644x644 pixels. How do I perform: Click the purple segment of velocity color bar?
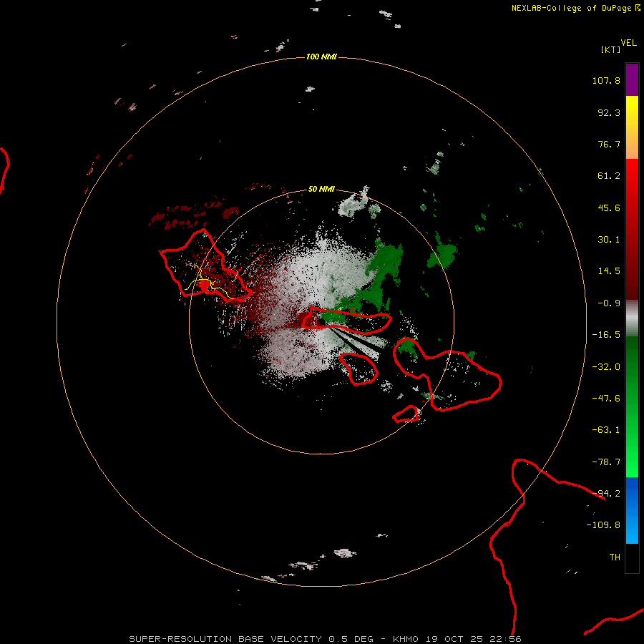(632, 79)
